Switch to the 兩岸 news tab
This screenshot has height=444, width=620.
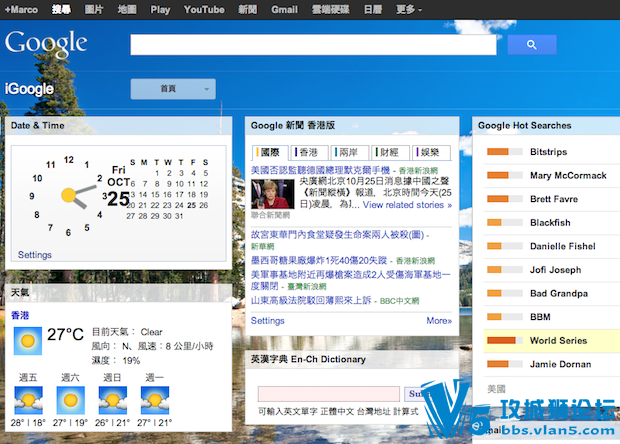click(349, 152)
